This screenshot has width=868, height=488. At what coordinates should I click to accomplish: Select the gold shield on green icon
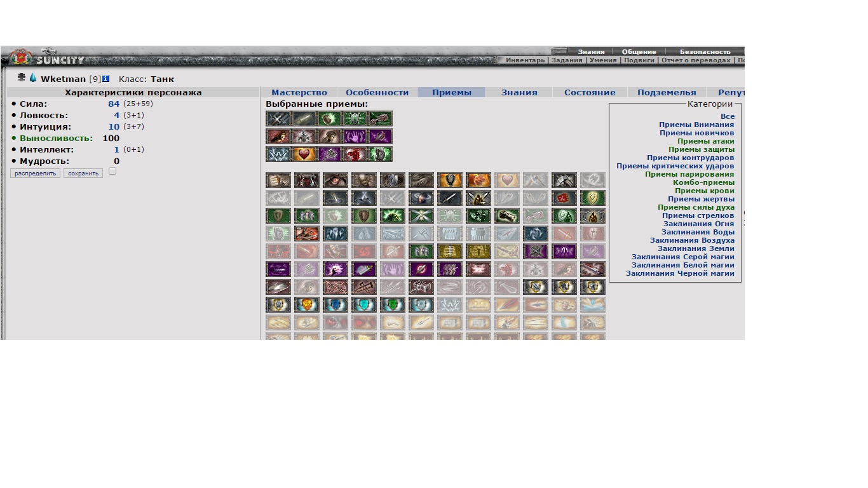(593, 198)
